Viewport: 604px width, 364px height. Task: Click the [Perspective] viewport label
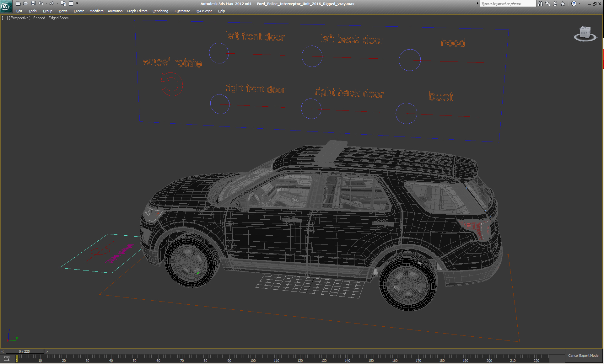[20, 18]
